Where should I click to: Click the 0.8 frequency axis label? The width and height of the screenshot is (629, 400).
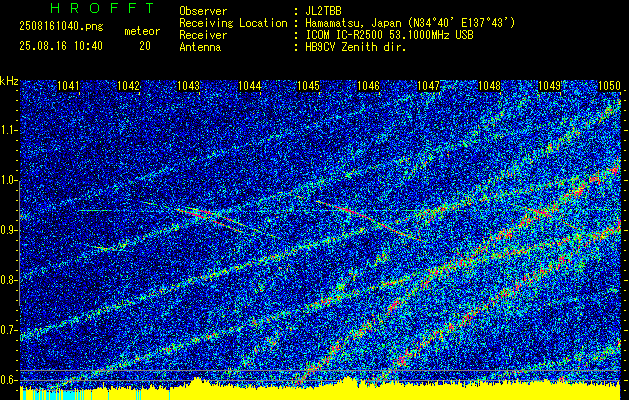pyautogui.click(x=9, y=280)
